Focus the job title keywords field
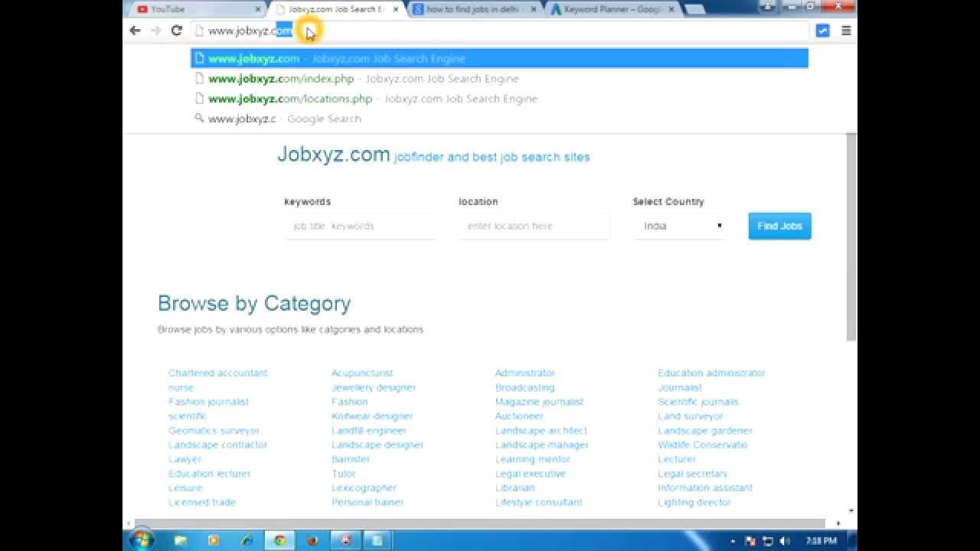980x551 pixels. point(360,227)
